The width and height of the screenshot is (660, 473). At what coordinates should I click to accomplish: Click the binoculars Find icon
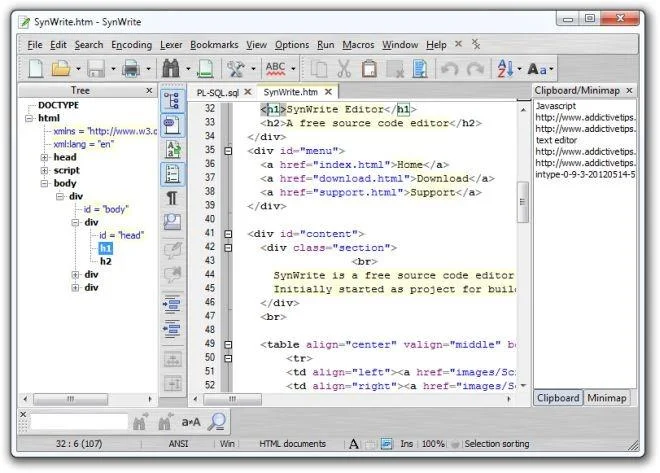coord(171,68)
